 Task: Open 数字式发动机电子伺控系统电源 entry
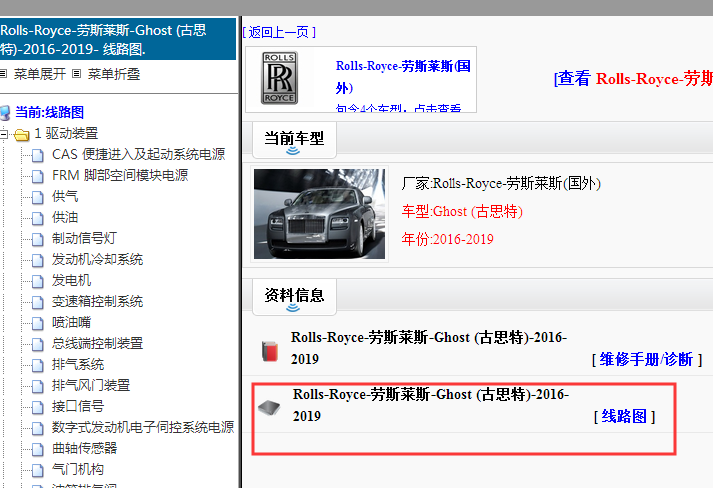click(143, 428)
